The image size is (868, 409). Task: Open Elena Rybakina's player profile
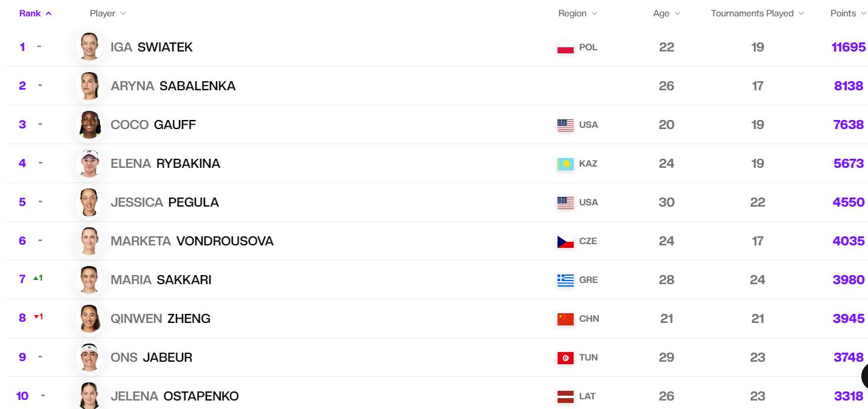(x=165, y=164)
